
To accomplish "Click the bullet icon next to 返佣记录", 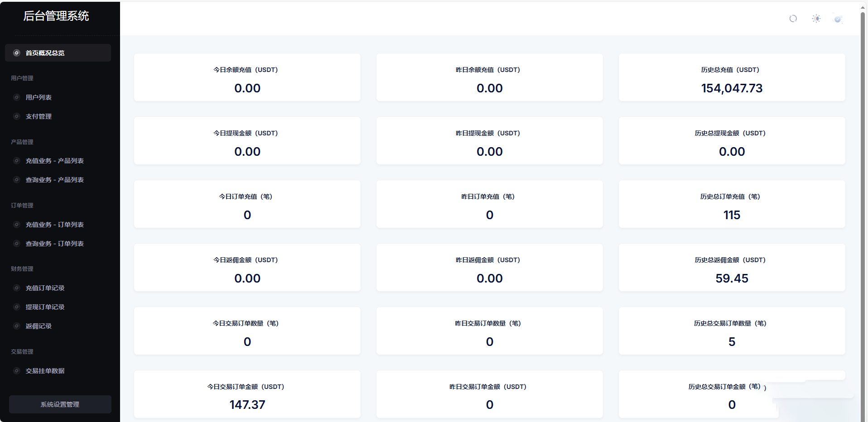I will click(x=17, y=326).
